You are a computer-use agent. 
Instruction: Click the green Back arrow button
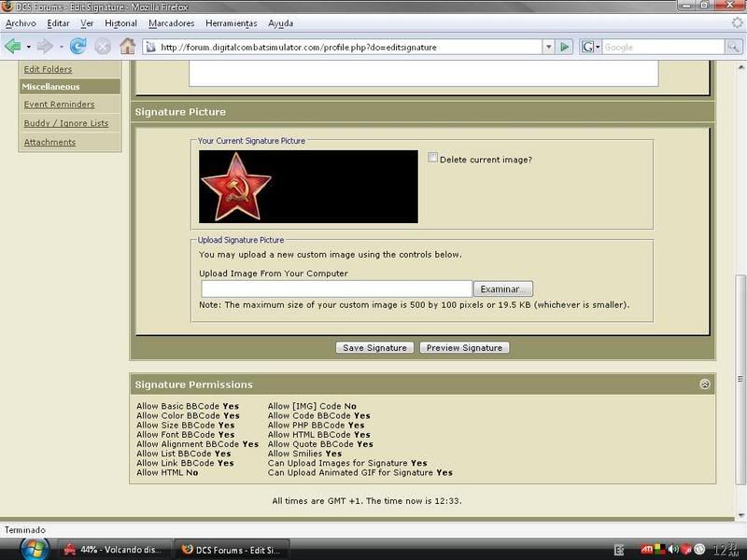13,46
